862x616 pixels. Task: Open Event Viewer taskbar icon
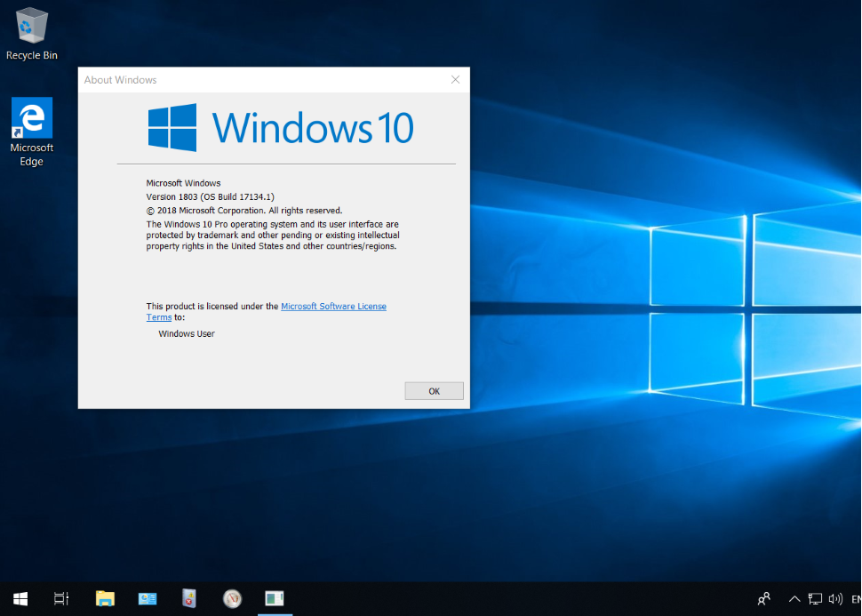point(189,598)
